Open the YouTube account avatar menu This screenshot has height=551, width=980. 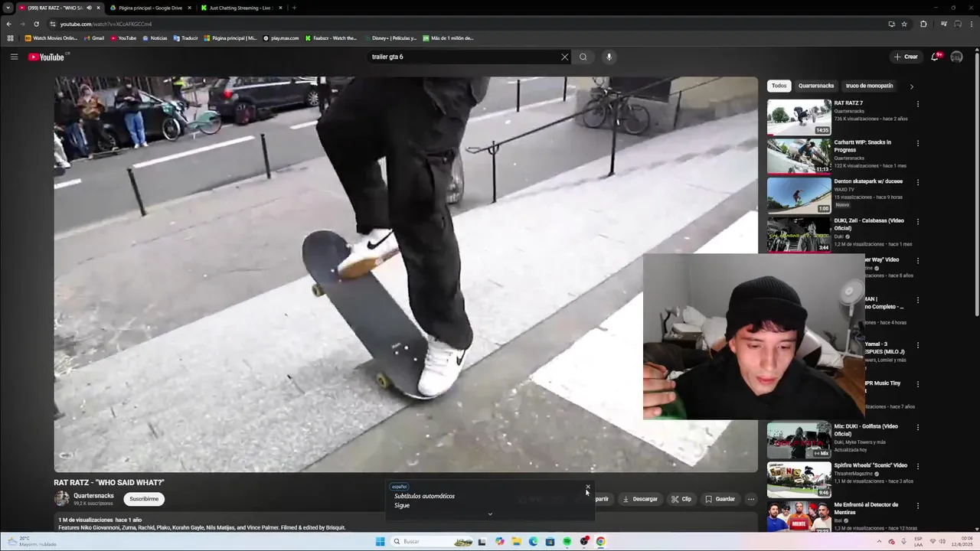956,57
